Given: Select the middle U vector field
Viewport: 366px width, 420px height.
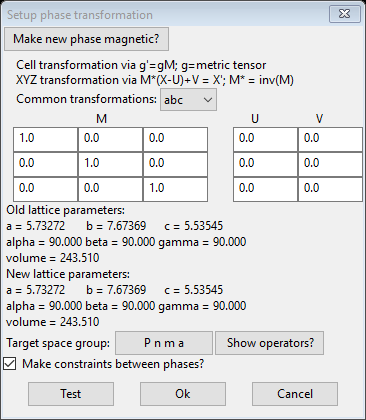Looking at the screenshot, I should point(265,164).
